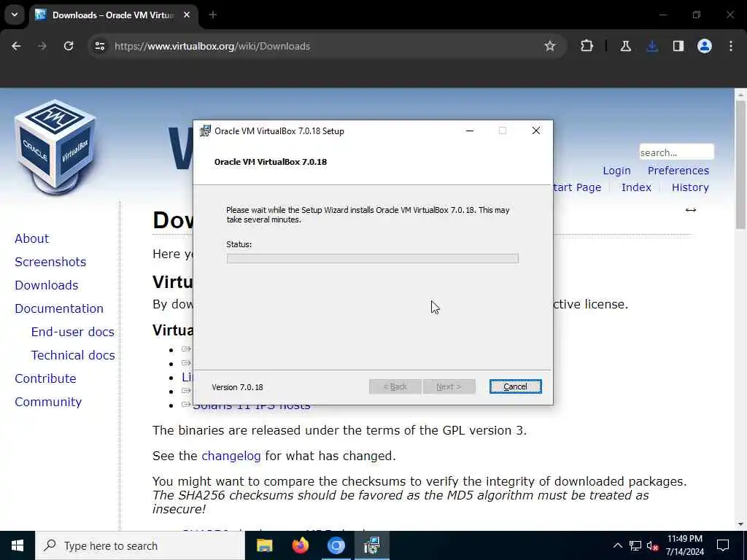Open the notification center icon
The image size is (747, 560).
[x=723, y=545]
